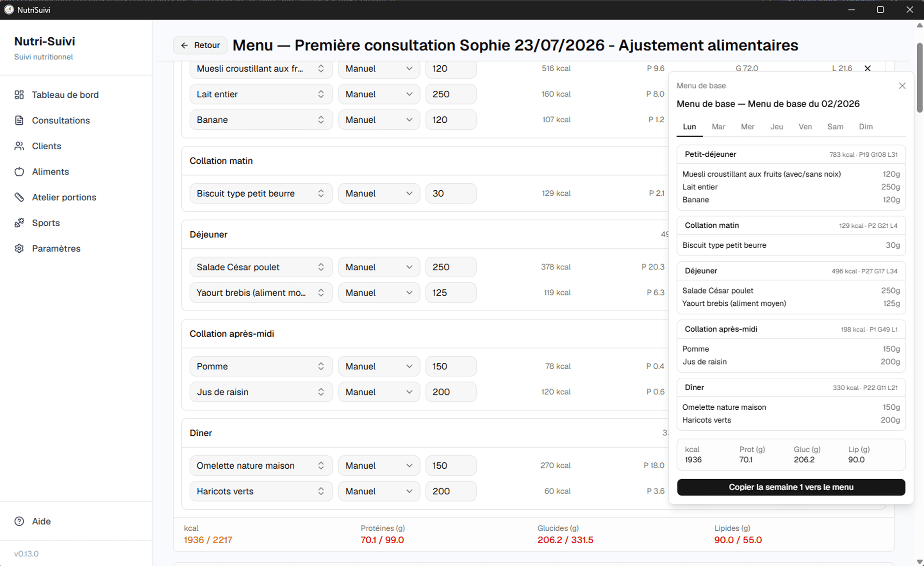Screen dimensions: 924x566
Task: Open Clients people icon in sidebar
Action: (19, 146)
